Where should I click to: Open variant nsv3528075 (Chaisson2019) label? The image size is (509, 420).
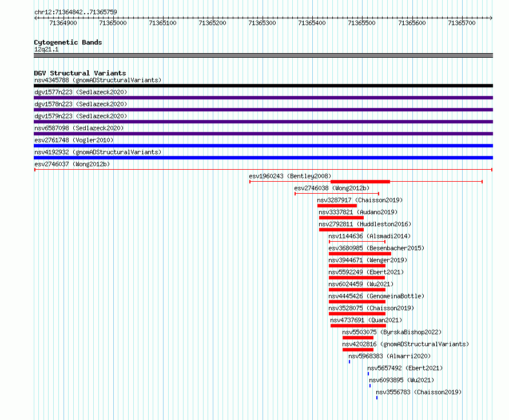point(371,308)
